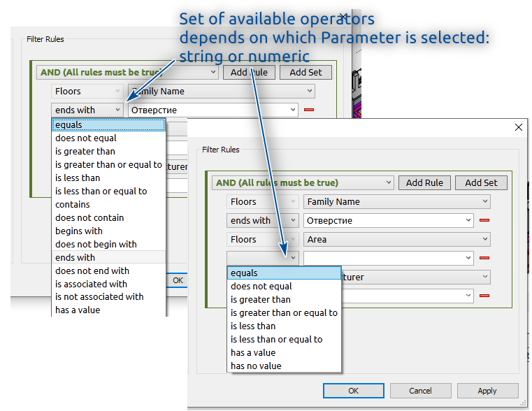Screen dimensions: 532x411
Task: Select 'does not equal' in numeric operator list
Action: [284, 286]
